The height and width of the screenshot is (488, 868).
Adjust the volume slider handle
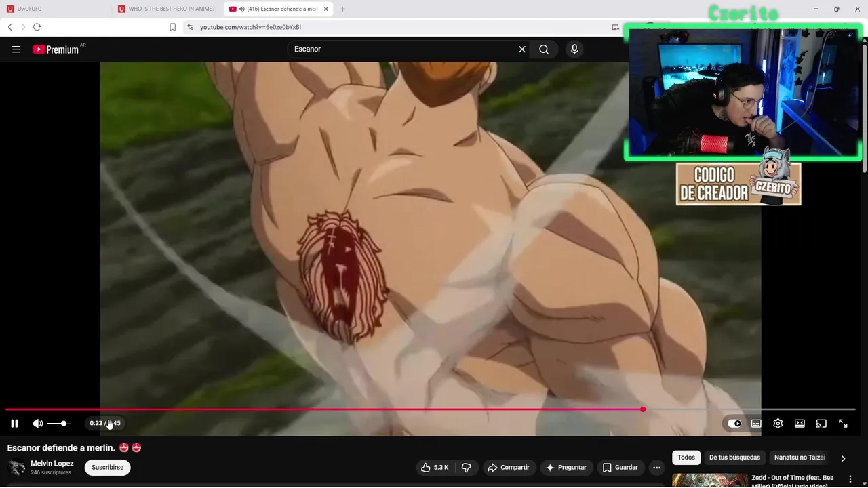click(x=64, y=424)
